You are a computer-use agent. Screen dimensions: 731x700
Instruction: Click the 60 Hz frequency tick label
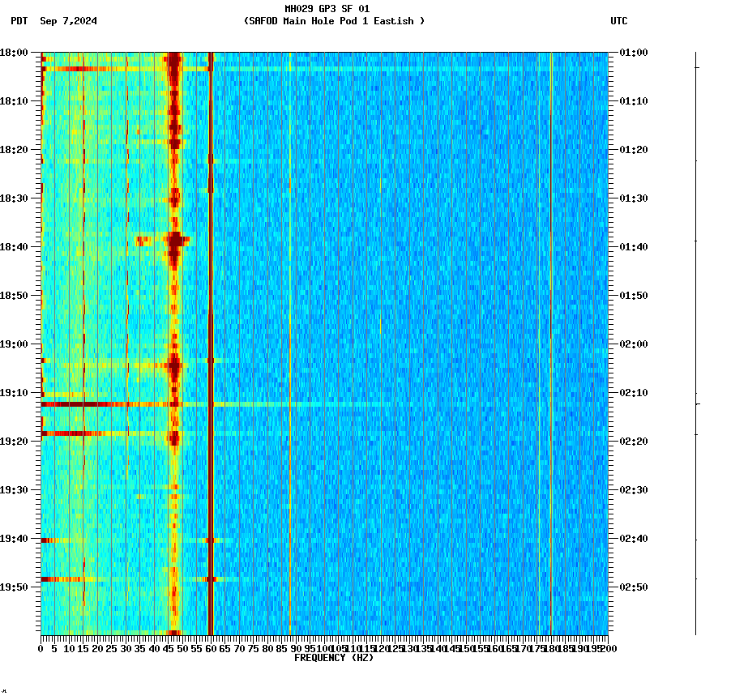click(x=211, y=648)
